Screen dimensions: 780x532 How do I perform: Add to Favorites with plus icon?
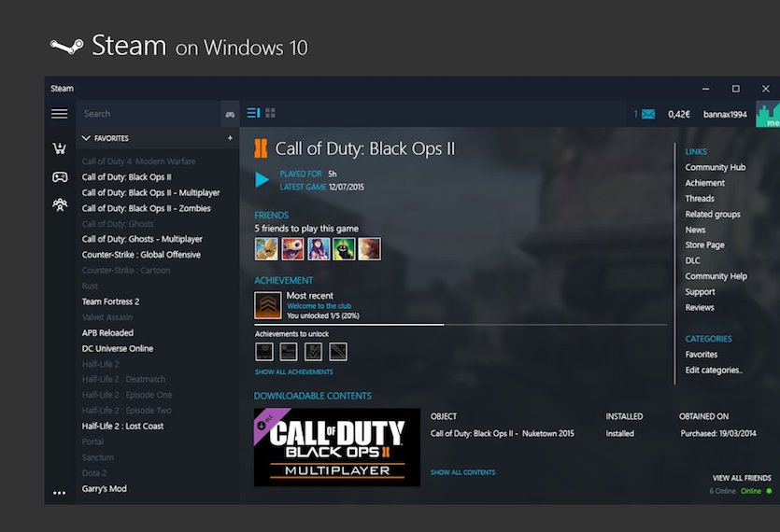tap(230, 138)
